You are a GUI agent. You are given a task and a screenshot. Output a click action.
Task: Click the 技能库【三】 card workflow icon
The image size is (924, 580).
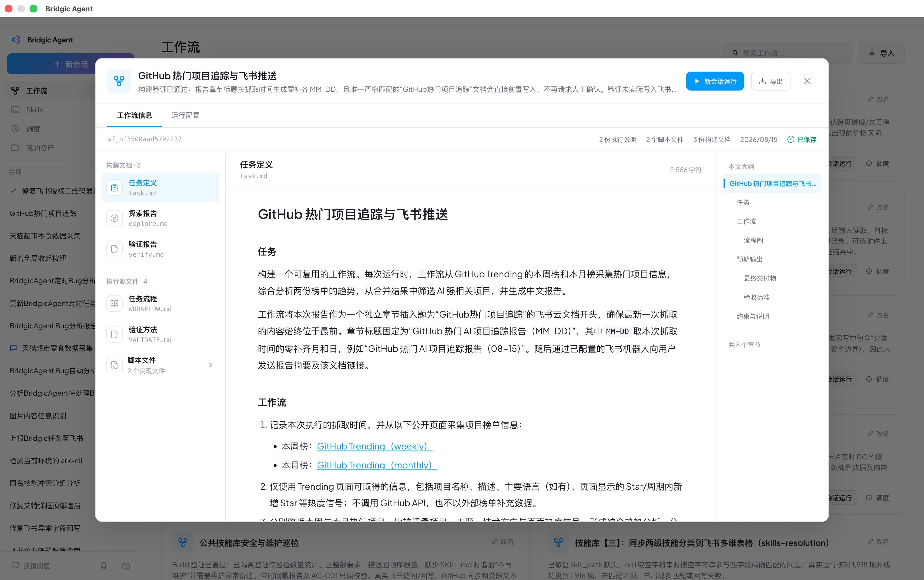point(558,542)
